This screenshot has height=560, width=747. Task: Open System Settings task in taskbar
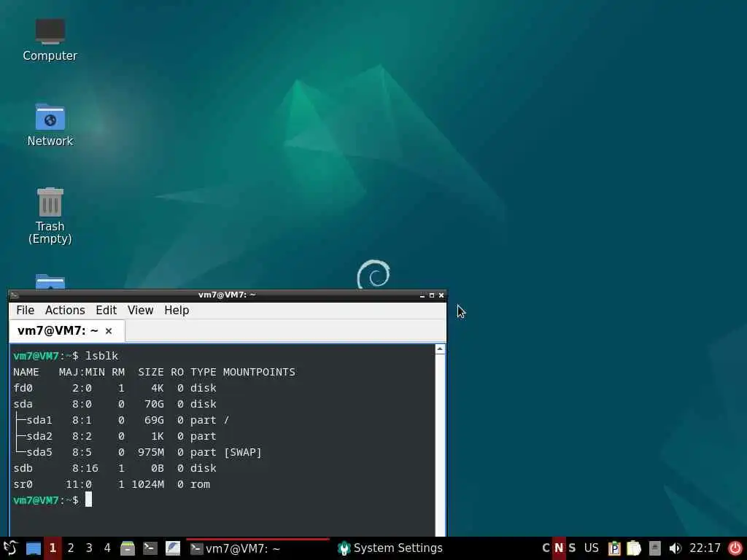pyautogui.click(x=391, y=548)
